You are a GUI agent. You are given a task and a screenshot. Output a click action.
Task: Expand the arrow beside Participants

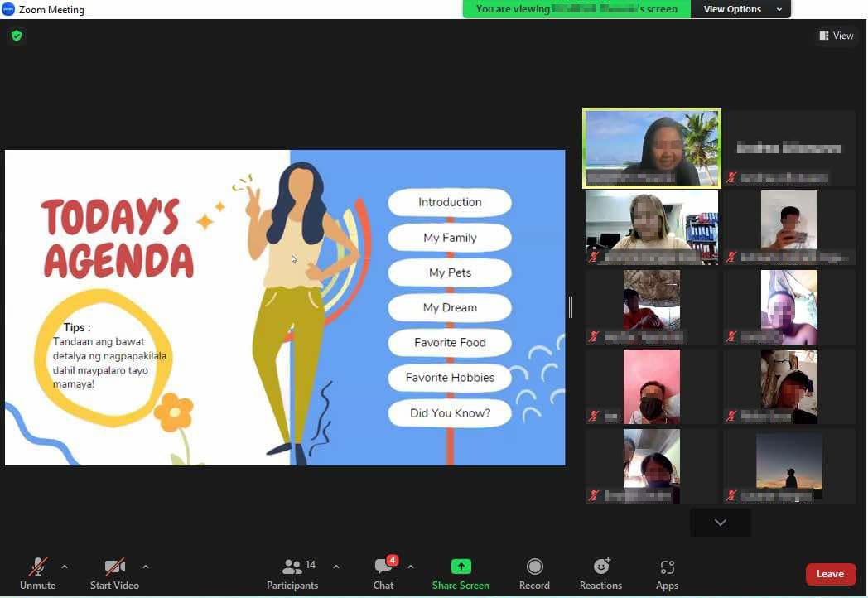click(x=336, y=567)
